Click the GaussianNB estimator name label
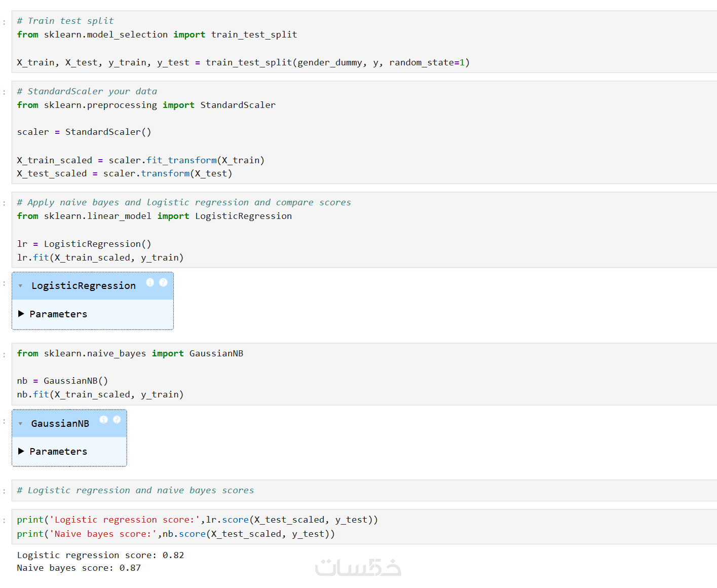The image size is (717, 588). pos(60,424)
